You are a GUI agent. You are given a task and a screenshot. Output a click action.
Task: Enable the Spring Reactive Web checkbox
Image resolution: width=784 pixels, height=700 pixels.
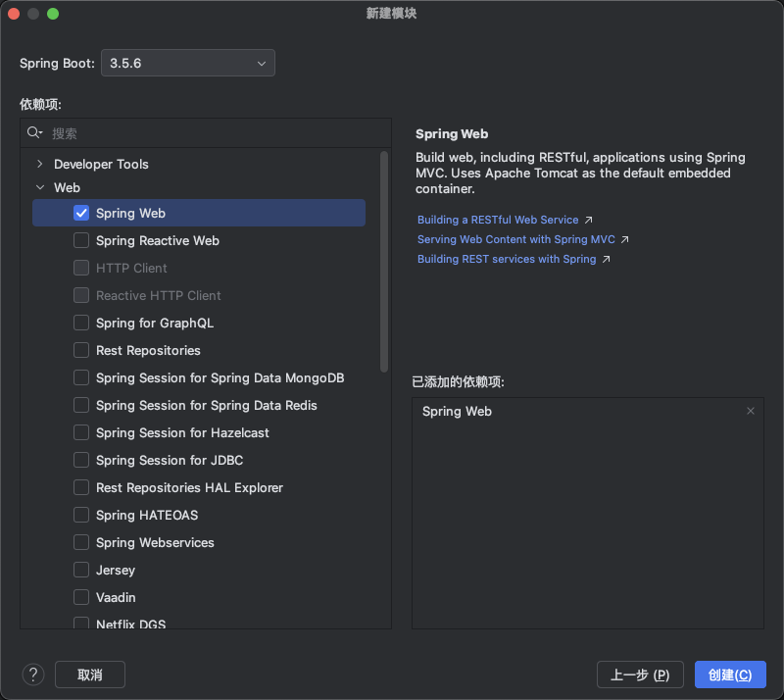pos(81,240)
